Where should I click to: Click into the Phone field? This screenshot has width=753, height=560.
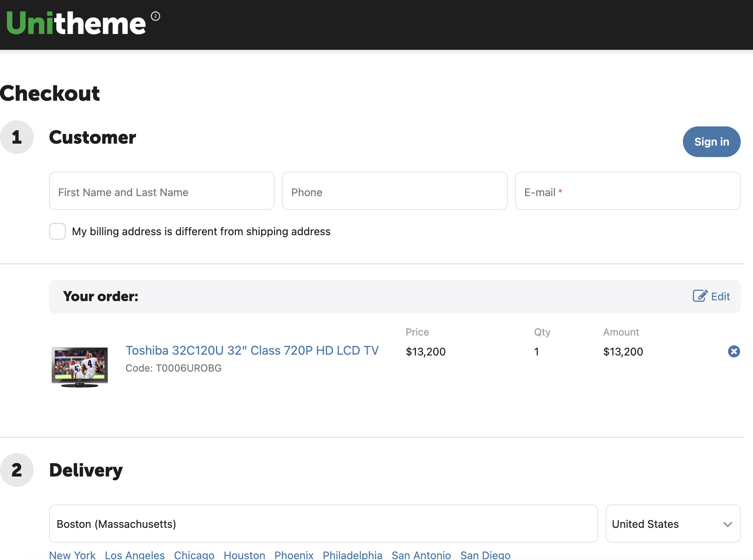(x=395, y=191)
